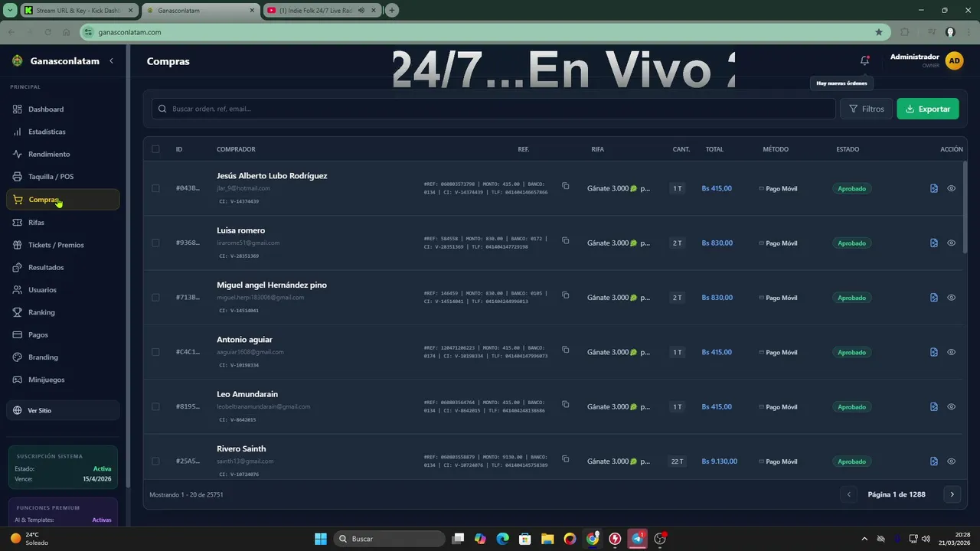Viewport: 980px width, 551px height.
Task: Copy reference for Leo Amundarain order
Action: pyautogui.click(x=565, y=404)
